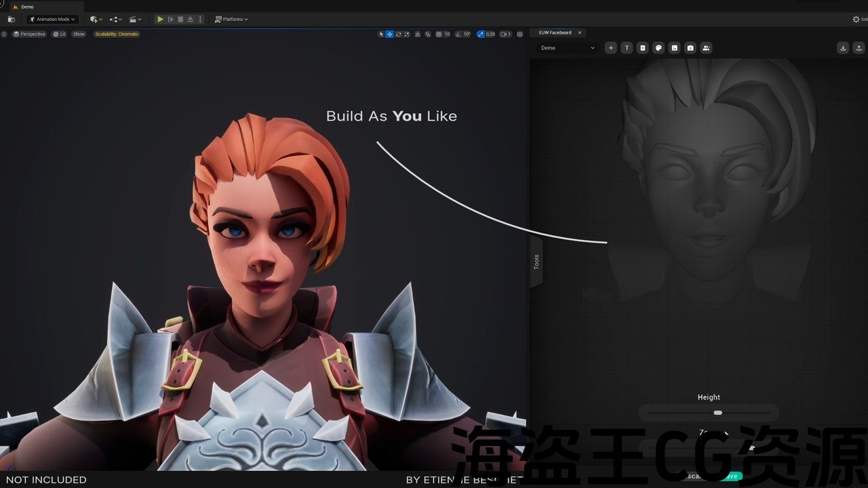Select the text tool T icon
The image size is (868, 488).
627,47
